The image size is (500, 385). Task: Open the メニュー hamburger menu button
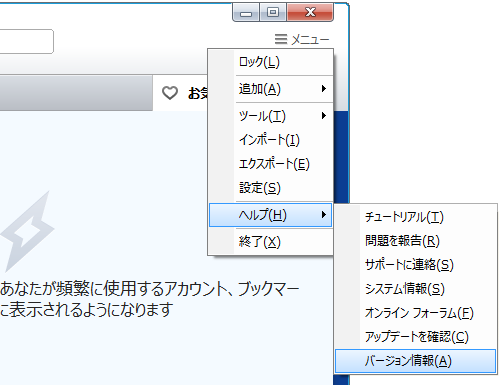click(302, 40)
